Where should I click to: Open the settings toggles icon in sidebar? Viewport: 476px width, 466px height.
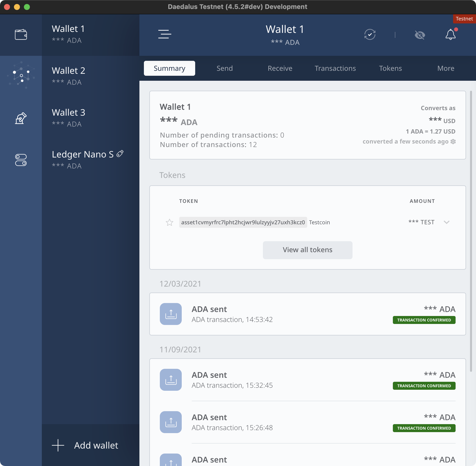pos(21,160)
